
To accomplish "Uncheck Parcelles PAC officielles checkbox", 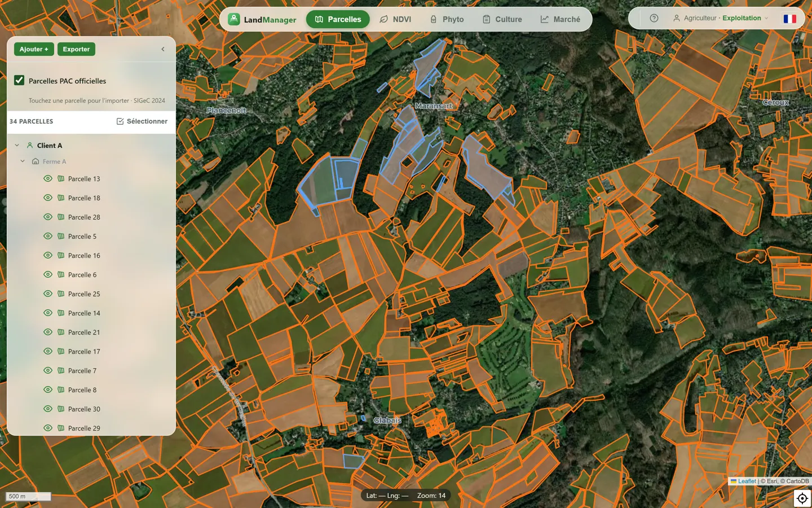I will pos(19,80).
